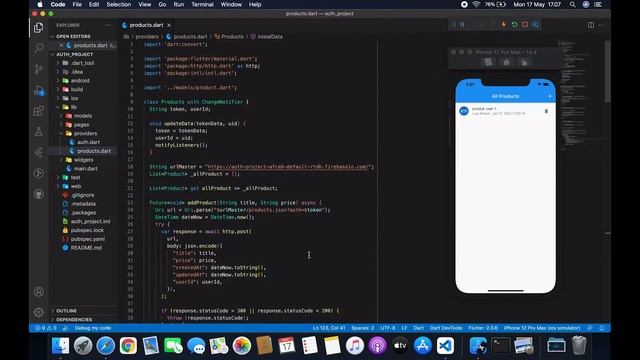
Task: Change encoding via UTF-8 status item
Action: (388, 328)
